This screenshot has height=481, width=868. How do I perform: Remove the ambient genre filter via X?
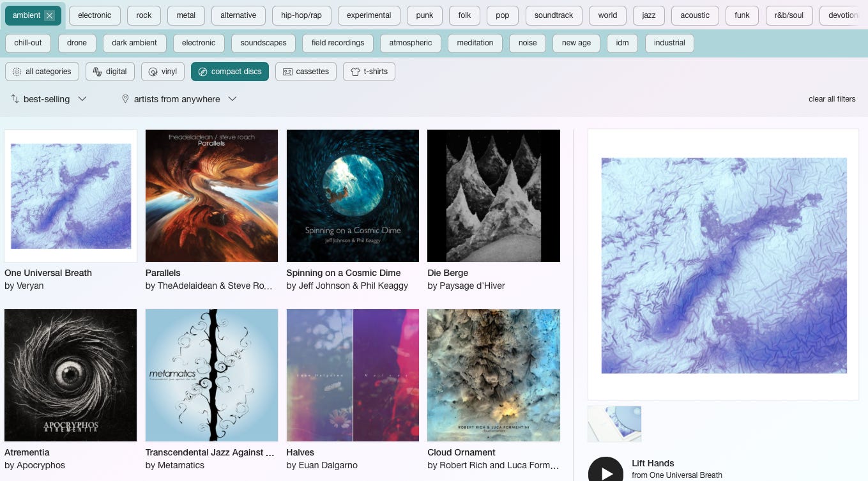click(x=50, y=15)
